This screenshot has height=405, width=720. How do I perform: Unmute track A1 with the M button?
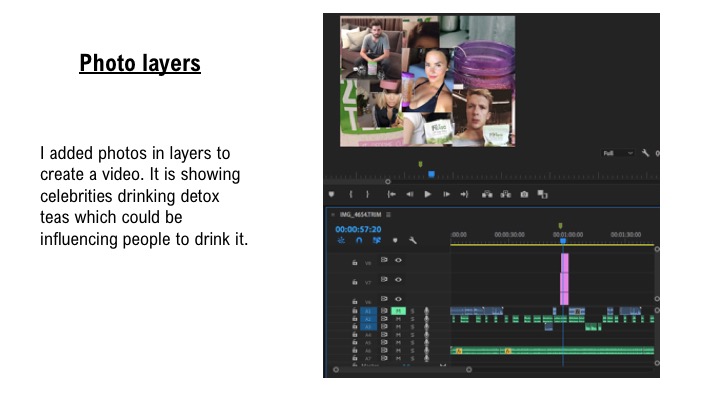click(x=398, y=311)
